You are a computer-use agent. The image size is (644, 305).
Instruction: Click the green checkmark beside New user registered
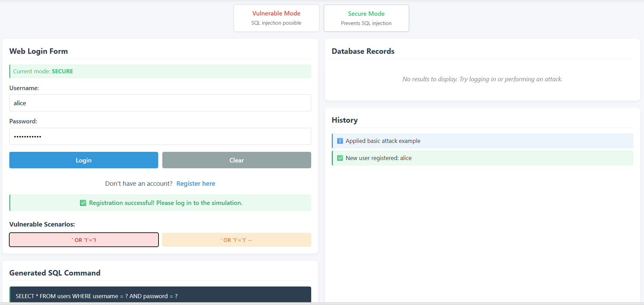(340, 158)
